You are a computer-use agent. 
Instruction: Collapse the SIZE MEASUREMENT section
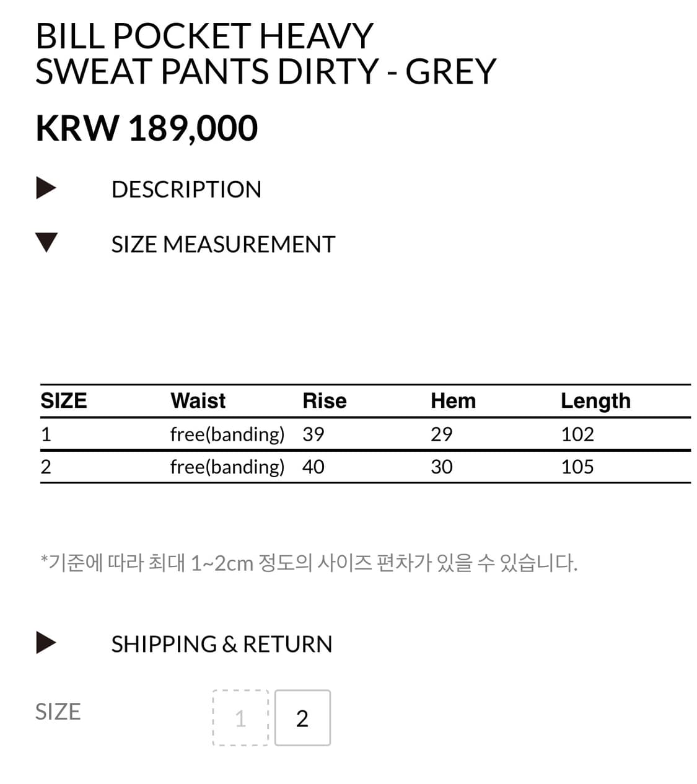(x=223, y=244)
